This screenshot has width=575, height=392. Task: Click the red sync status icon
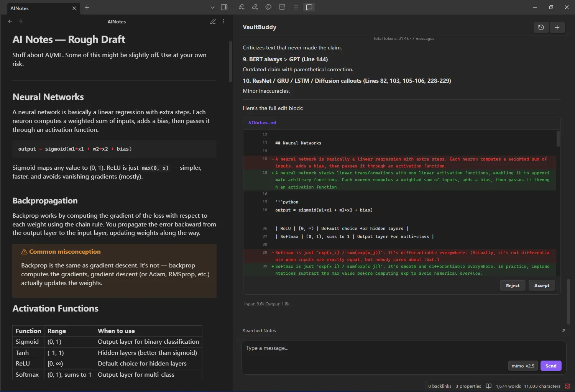click(568, 386)
